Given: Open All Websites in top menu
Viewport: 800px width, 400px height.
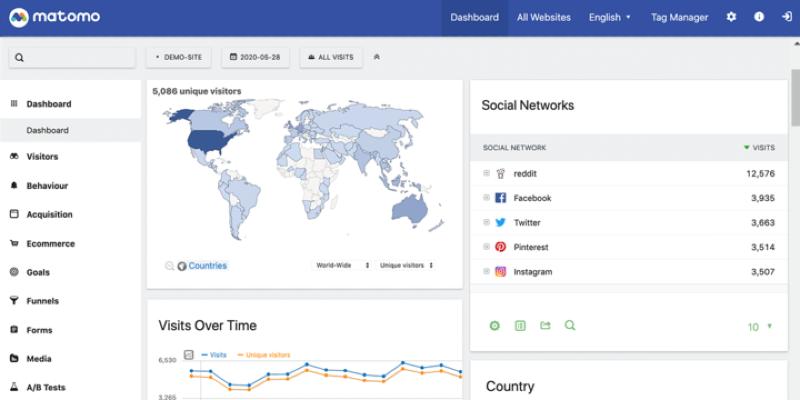Looking at the screenshot, I should [x=543, y=17].
